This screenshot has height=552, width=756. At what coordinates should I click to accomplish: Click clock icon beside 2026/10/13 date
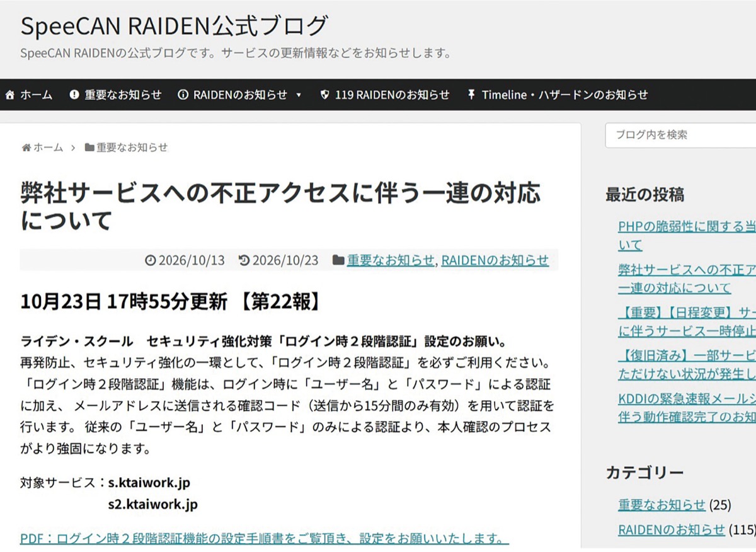(x=150, y=260)
